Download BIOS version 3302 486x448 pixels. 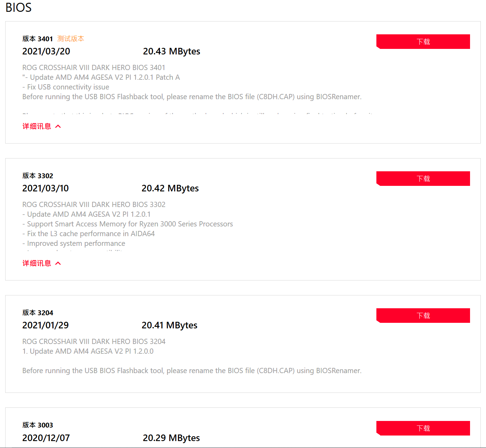tap(423, 179)
